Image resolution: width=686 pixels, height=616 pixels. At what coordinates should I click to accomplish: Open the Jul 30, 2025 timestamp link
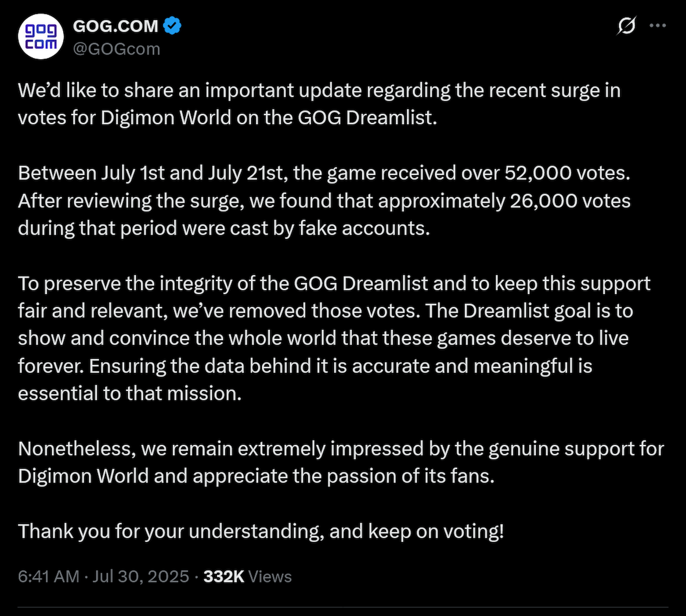click(x=141, y=577)
